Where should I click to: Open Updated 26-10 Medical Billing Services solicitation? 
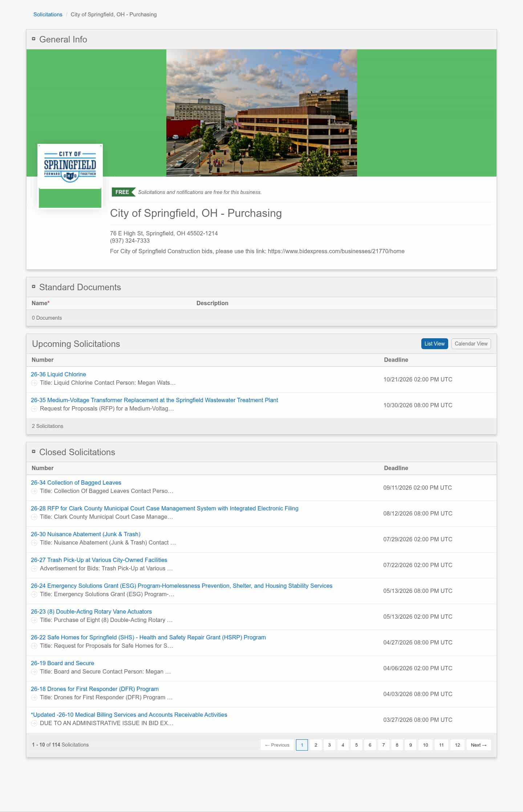coord(129,715)
